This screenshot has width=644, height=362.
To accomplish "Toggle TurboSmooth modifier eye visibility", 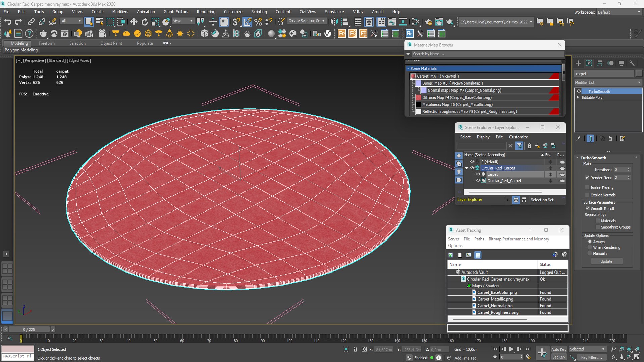I will click(579, 91).
